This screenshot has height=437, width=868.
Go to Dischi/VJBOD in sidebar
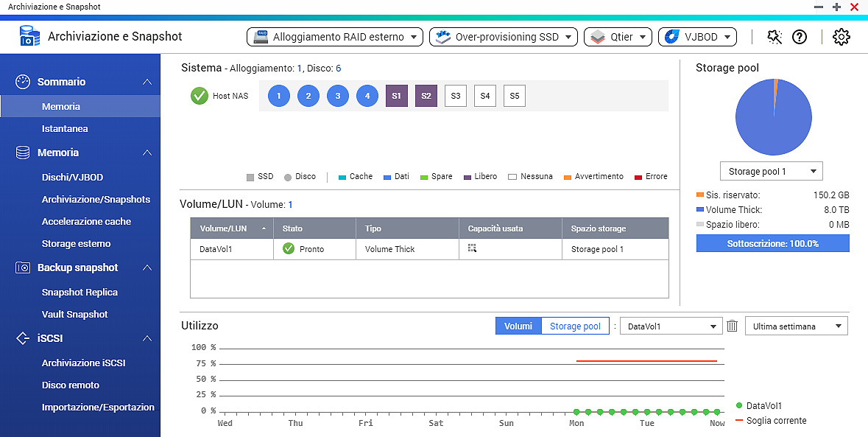72,178
